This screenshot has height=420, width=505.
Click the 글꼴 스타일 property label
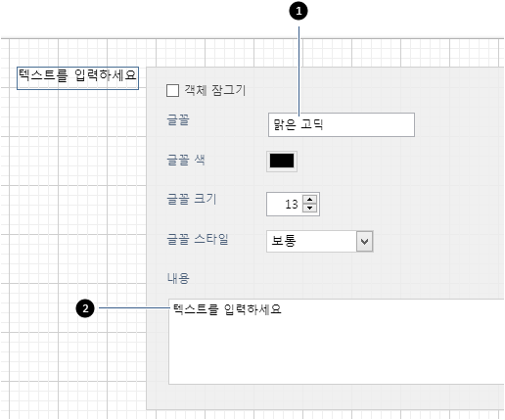(198, 239)
